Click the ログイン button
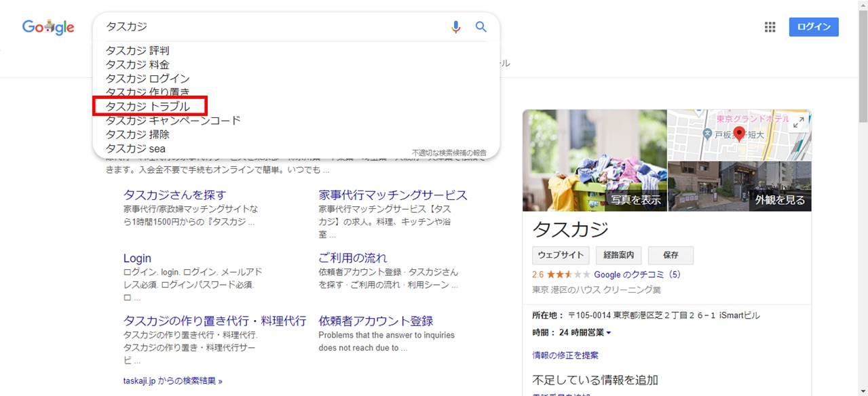 pos(814,27)
